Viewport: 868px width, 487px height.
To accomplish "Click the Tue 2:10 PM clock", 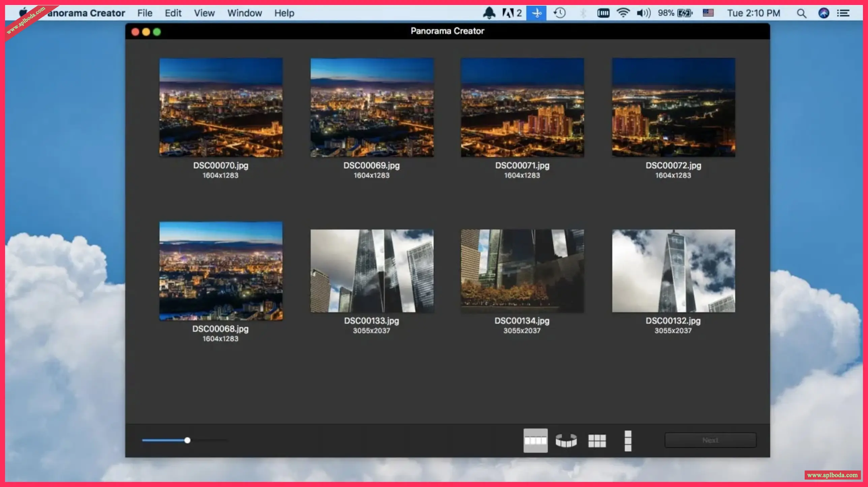I will [x=753, y=13].
